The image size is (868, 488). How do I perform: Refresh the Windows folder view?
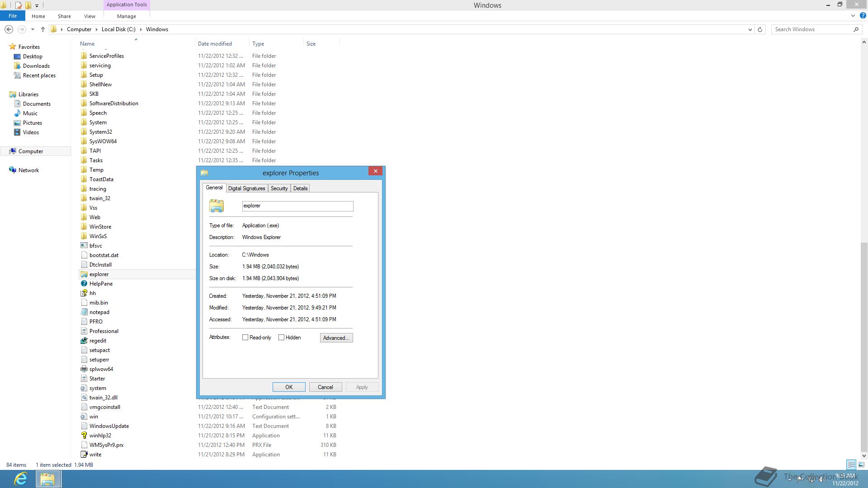point(760,29)
